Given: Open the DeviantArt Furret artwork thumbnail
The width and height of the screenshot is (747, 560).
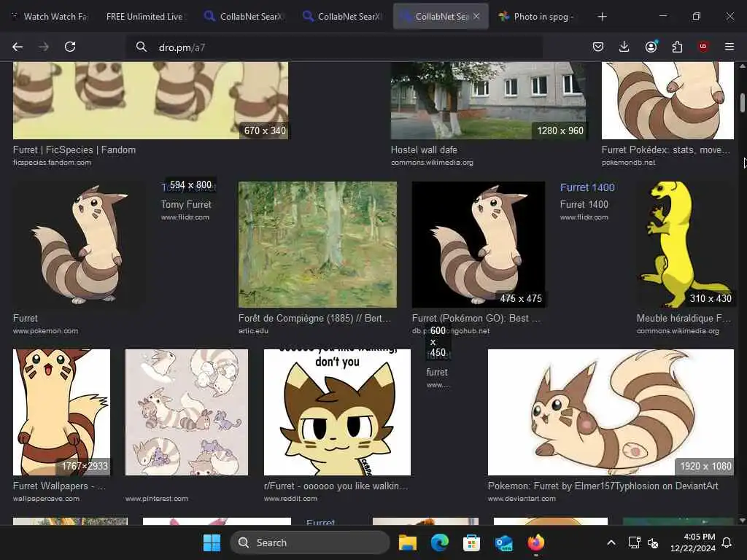Looking at the screenshot, I should (611, 413).
